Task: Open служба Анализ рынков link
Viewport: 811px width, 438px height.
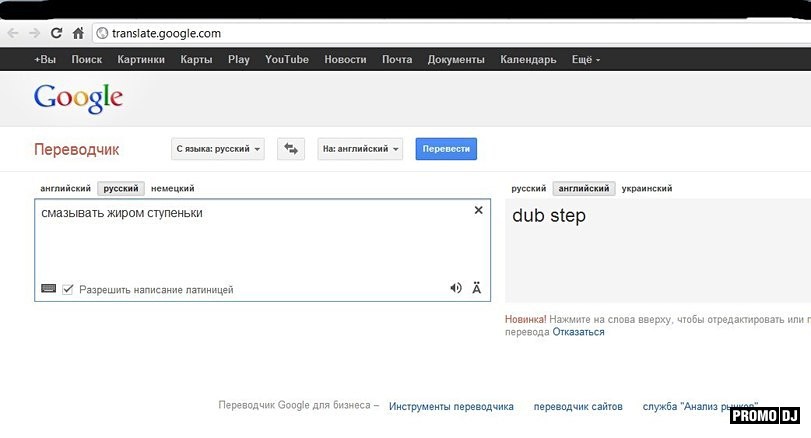Action: (700, 406)
